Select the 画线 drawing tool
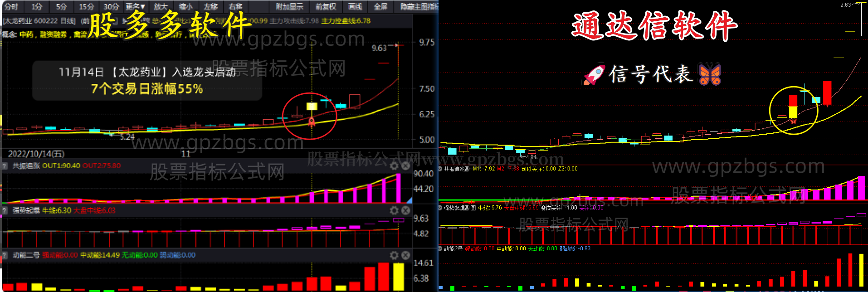868x292 pixels. (x=355, y=7)
